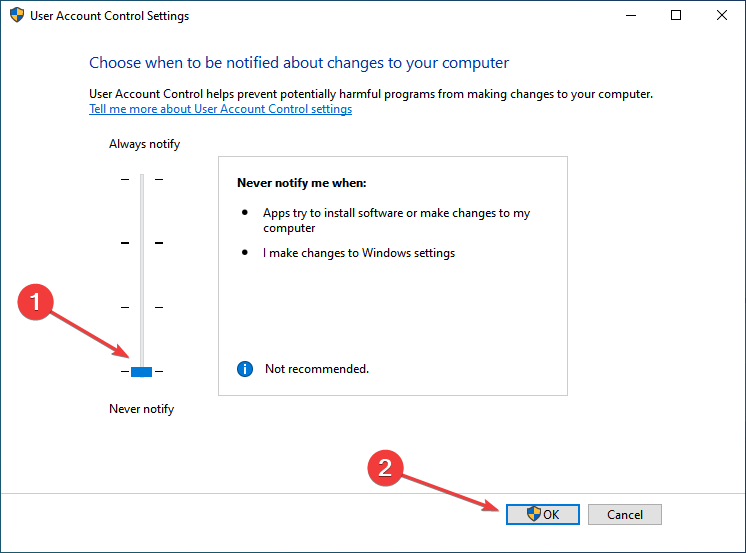
Task: Click the UAC shield icon in title bar
Action: click(x=17, y=15)
